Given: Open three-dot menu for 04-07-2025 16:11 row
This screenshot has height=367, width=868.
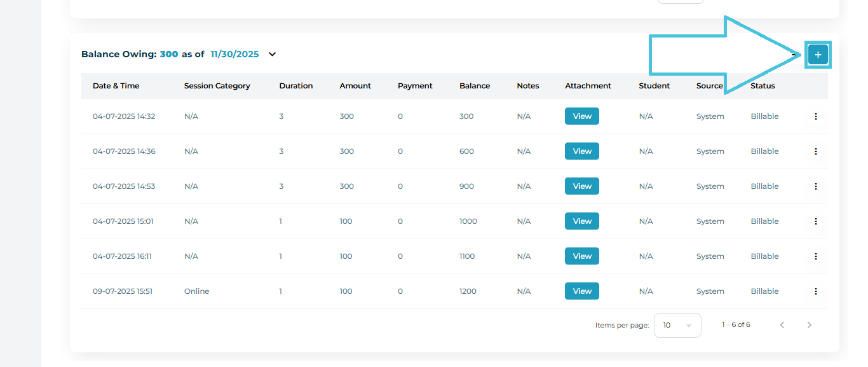Looking at the screenshot, I should 816,256.
